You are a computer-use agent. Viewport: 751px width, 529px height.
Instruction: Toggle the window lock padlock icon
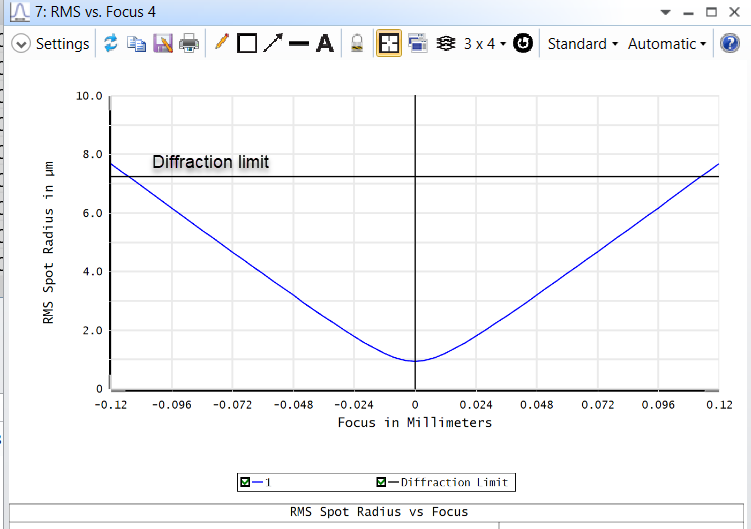357,43
